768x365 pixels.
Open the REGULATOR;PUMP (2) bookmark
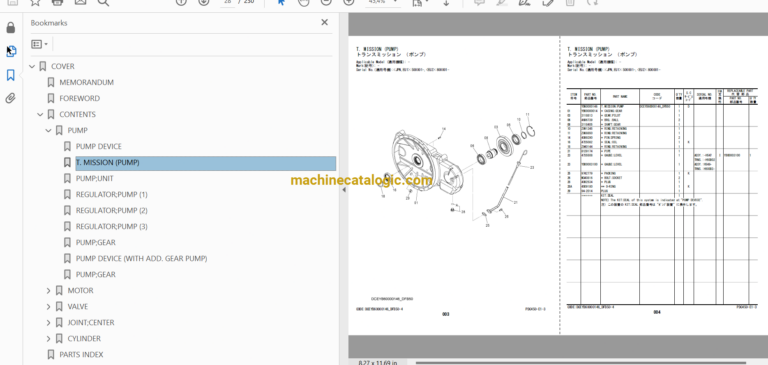pyautogui.click(x=111, y=211)
